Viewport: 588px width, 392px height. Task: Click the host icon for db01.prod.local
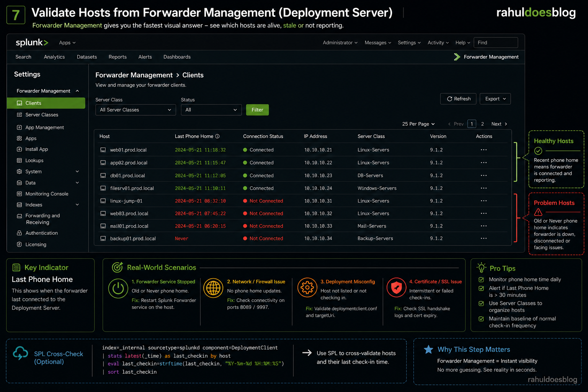click(x=103, y=176)
